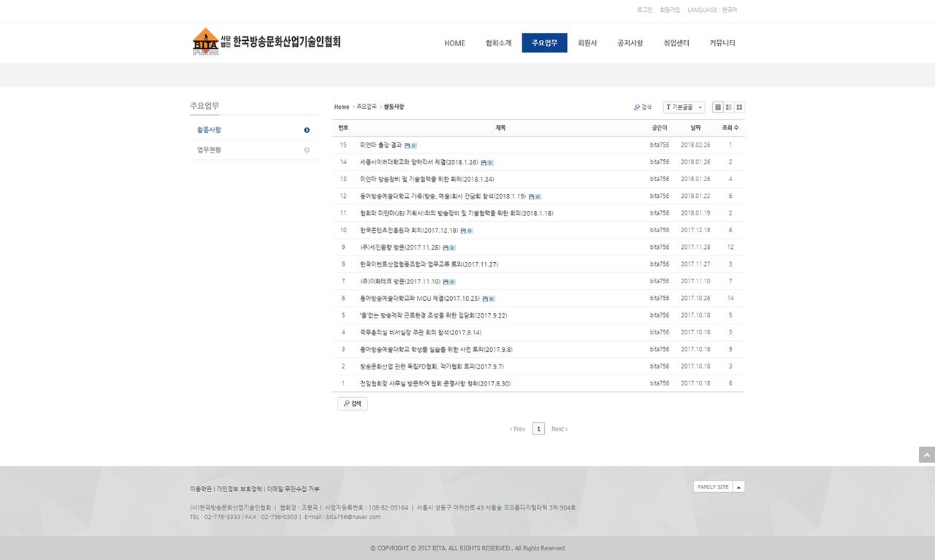Open the post dated (2018.1.24)
935x560 pixels.
[427, 179]
